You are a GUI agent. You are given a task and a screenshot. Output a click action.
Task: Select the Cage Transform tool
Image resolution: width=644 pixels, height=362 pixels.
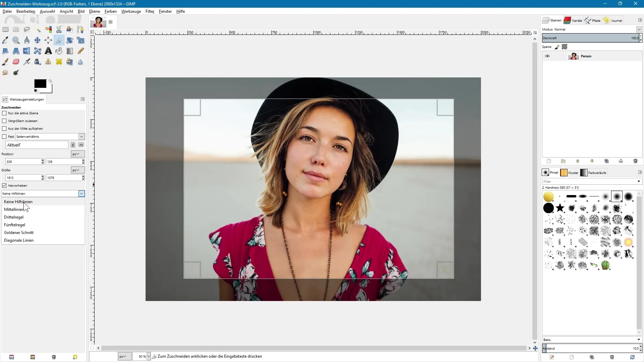[38, 51]
